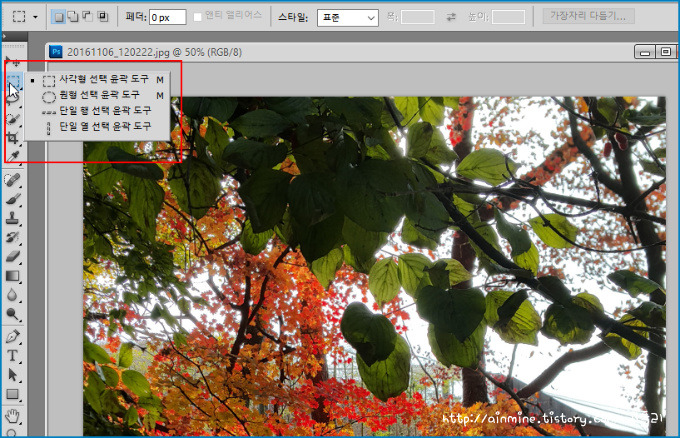Open the 스타일 dropdown showing 표준
This screenshot has width=680, height=438.
(347, 18)
